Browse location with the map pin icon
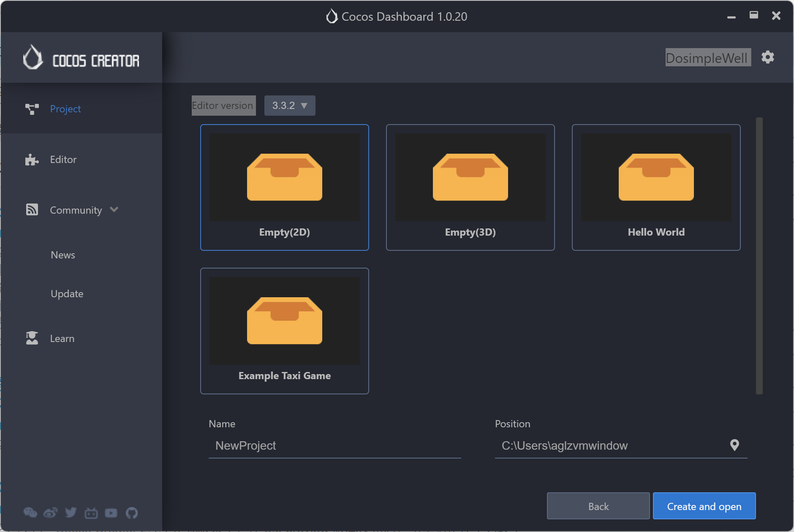Screen dimensions: 794x532 pyautogui.click(x=735, y=445)
